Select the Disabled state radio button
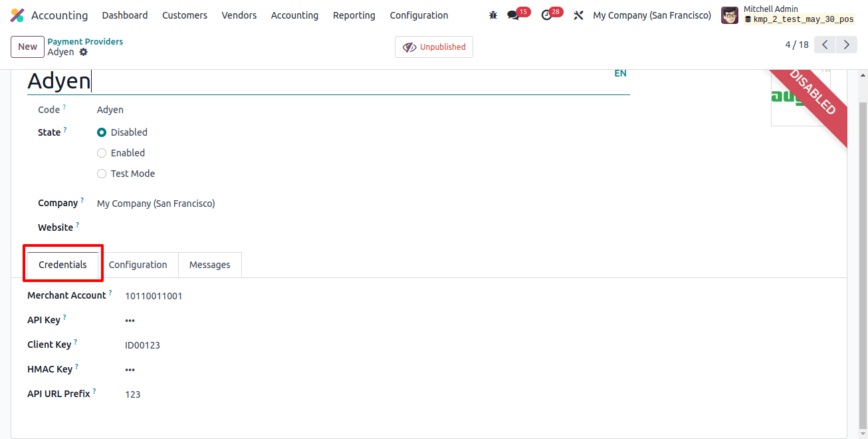The width and height of the screenshot is (868, 439). (102, 132)
